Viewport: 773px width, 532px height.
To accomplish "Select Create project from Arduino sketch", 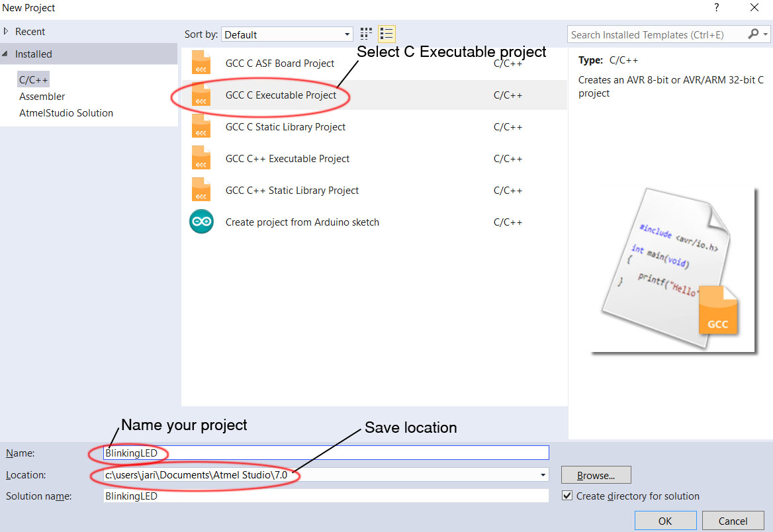I will pos(374,222).
